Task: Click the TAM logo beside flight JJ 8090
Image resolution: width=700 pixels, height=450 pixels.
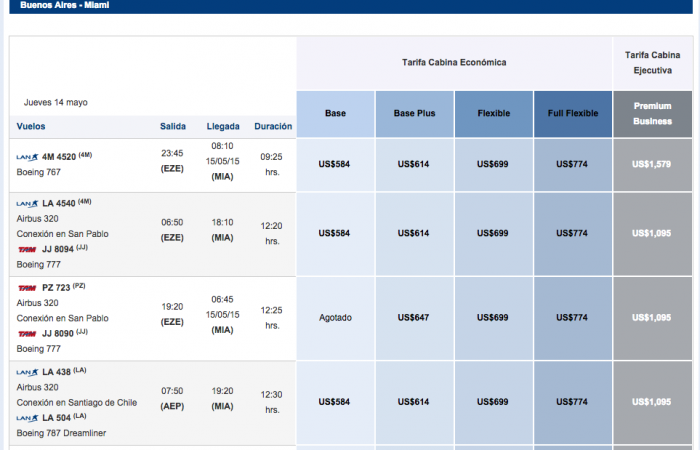Action: click(x=27, y=333)
